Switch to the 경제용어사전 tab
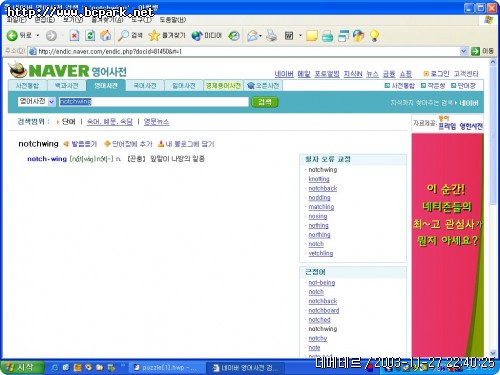 coord(223,86)
